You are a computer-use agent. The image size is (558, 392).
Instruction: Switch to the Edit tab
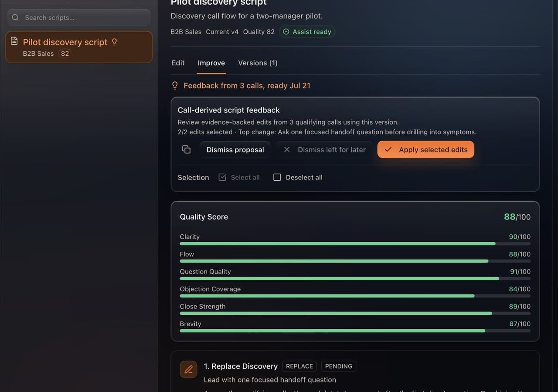point(178,63)
